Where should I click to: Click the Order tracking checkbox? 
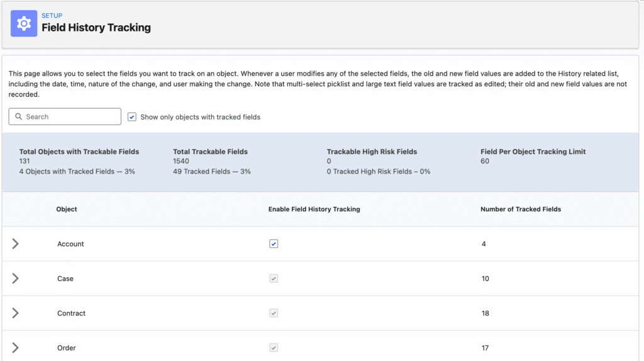coord(274,348)
